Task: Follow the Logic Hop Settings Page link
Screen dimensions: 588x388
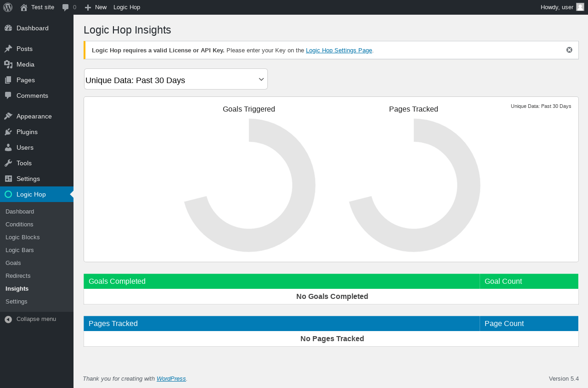Action: 339,51
